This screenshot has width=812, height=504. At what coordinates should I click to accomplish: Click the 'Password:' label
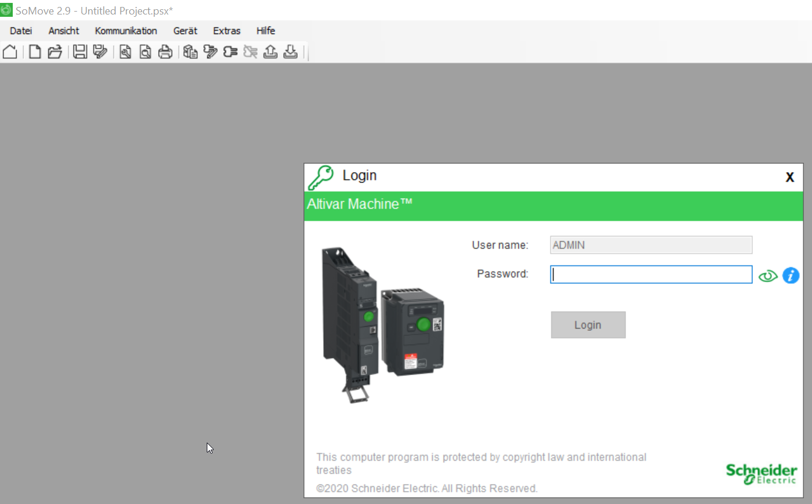pos(502,273)
